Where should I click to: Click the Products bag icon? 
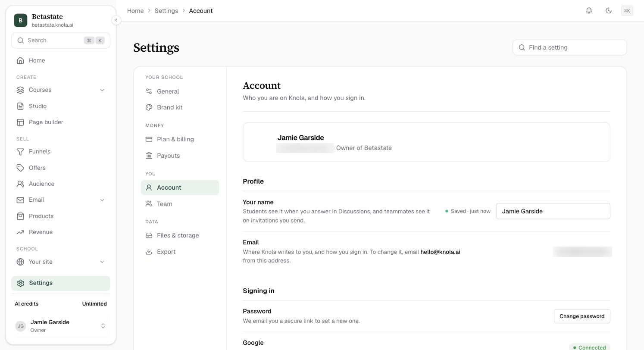tap(20, 216)
